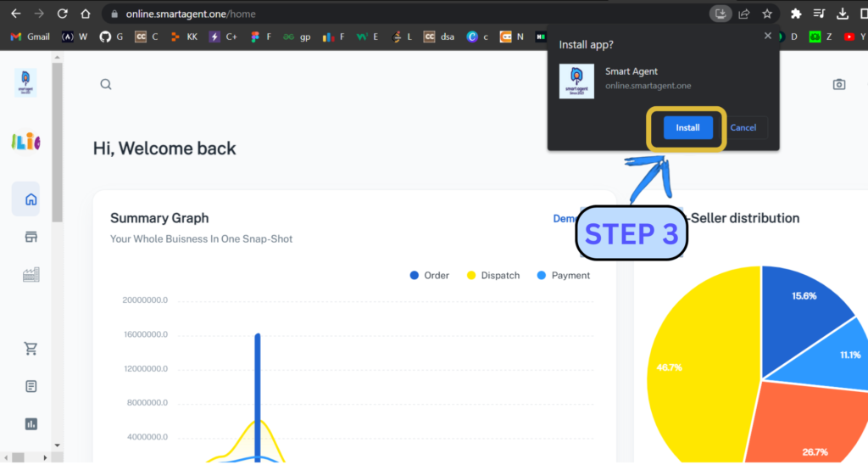Screen dimensions: 868x465
Task: Click the Demo link beside Summary Graph
Action: click(564, 218)
